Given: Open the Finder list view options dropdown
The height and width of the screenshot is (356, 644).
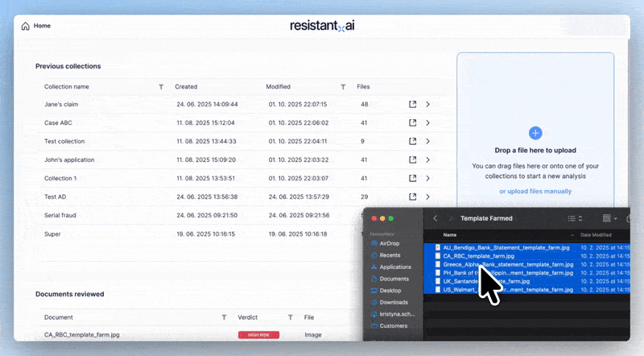Looking at the screenshot, I should click(x=575, y=218).
